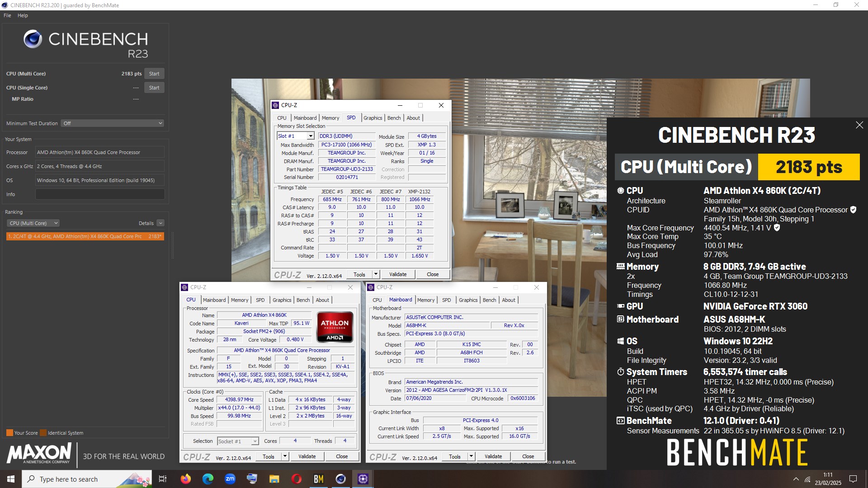Start the CPU Multi Core test
The image size is (868, 488).
click(154, 74)
